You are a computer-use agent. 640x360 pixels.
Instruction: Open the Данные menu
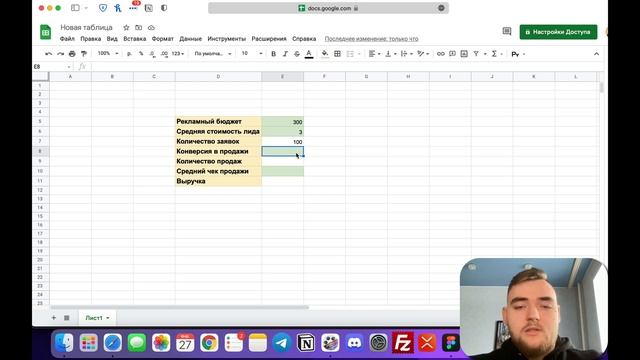pyautogui.click(x=191, y=39)
